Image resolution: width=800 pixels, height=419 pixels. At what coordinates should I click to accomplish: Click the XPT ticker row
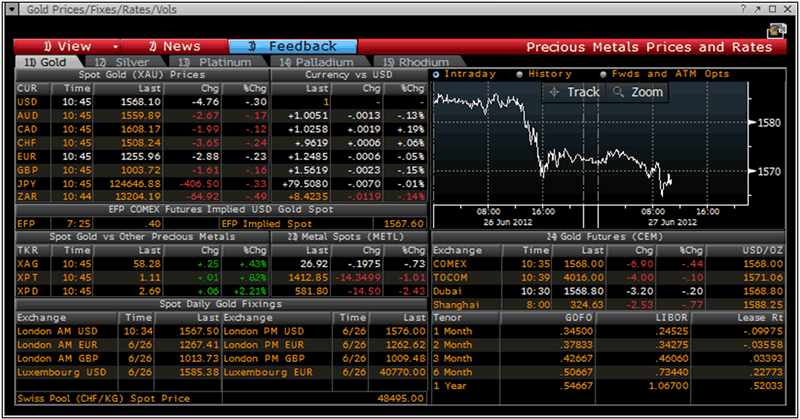click(142, 278)
